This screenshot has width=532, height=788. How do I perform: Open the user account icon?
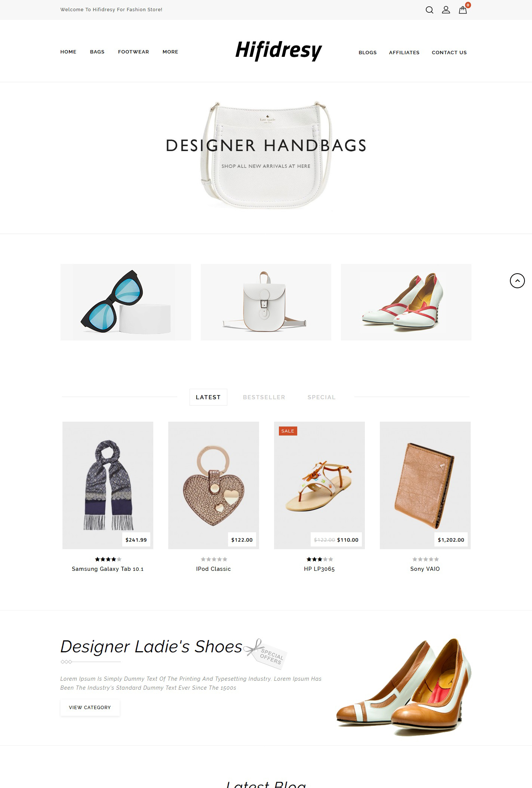coord(446,10)
